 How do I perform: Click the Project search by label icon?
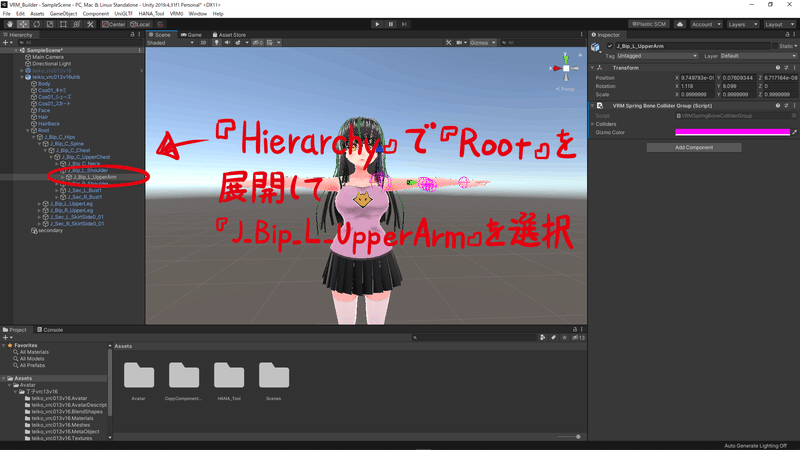point(553,337)
